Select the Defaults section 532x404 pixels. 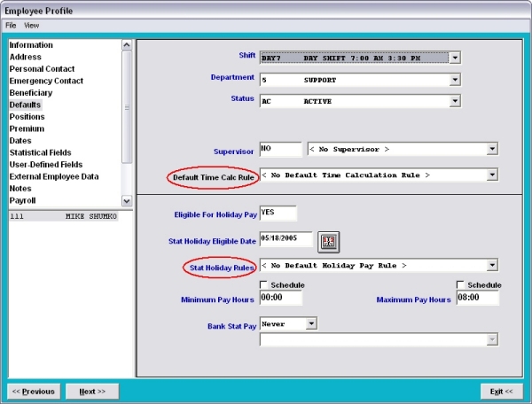coord(25,105)
